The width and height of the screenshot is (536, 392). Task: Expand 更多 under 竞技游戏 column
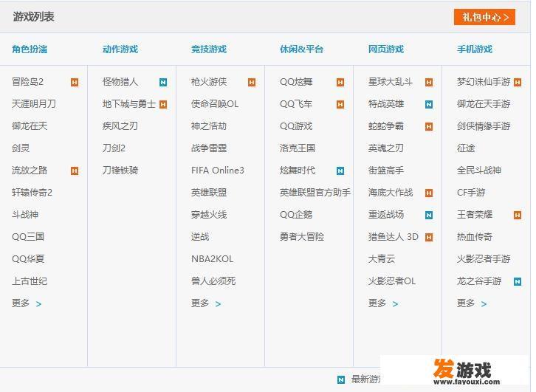coord(206,303)
